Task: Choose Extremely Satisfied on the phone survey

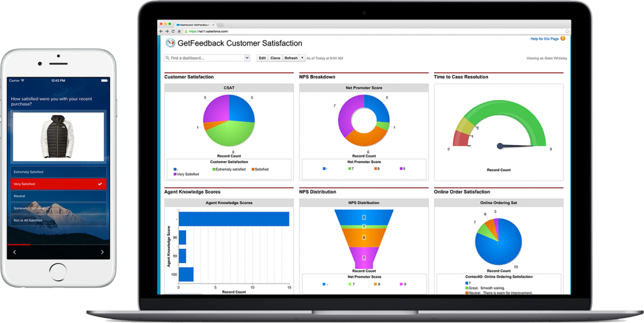Action: (x=58, y=172)
